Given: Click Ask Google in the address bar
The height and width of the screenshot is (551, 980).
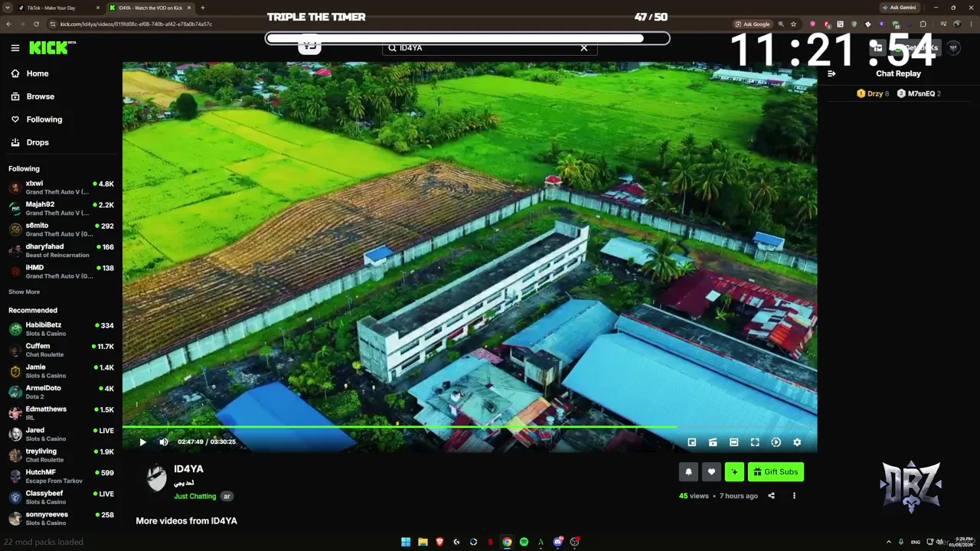Looking at the screenshot, I should click(x=753, y=24).
